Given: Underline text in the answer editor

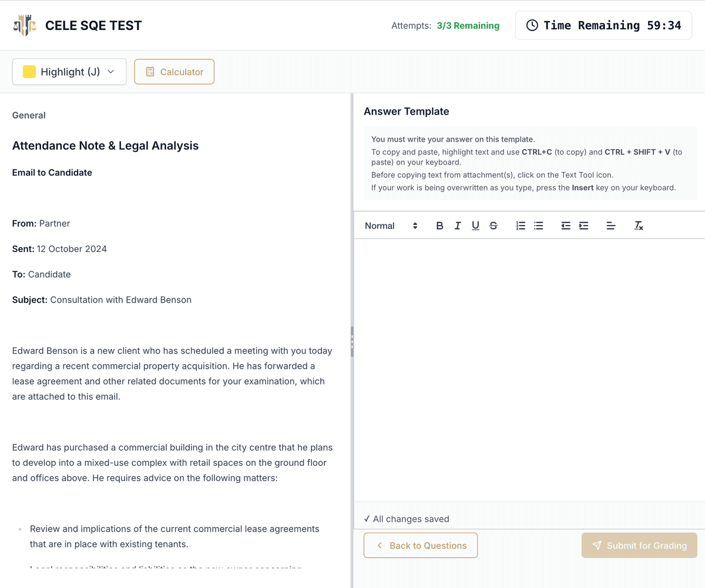Looking at the screenshot, I should pos(475,225).
